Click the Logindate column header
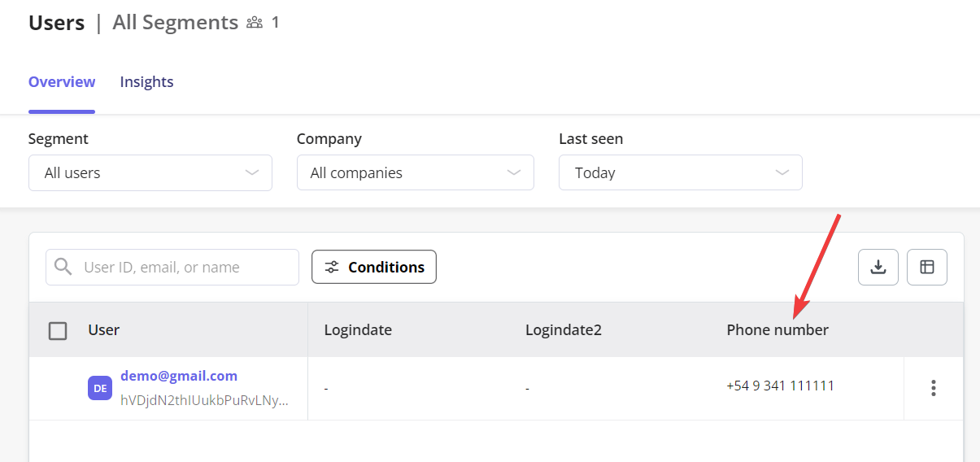Image resolution: width=980 pixels, height=462 pixels. pyautogui.click(x=358, y=330)
